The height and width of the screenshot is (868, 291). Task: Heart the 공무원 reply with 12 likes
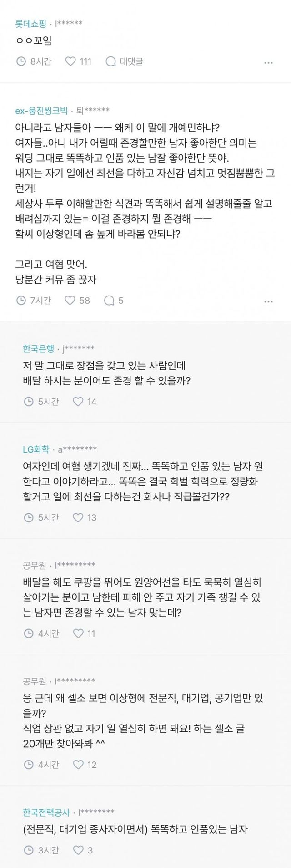tap(78, 764)
